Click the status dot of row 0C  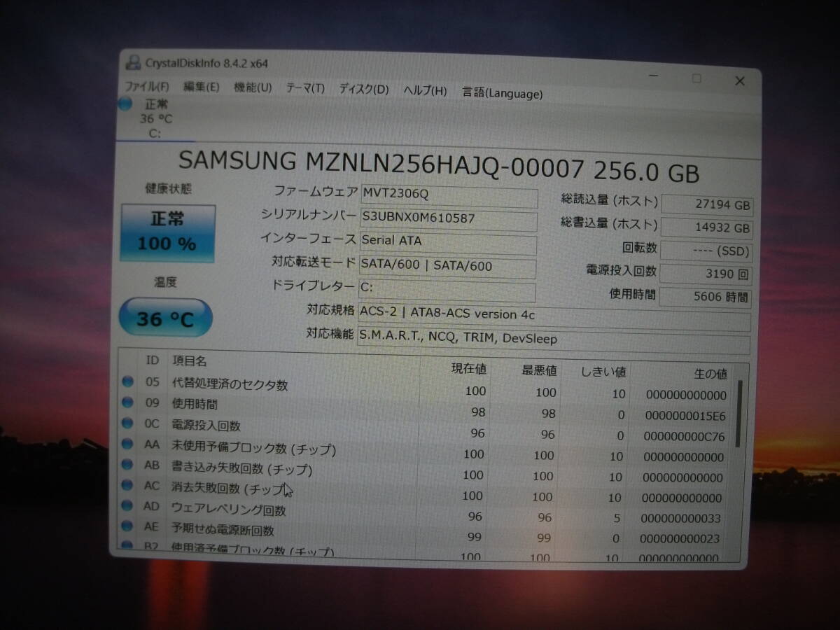click(127, 423)
